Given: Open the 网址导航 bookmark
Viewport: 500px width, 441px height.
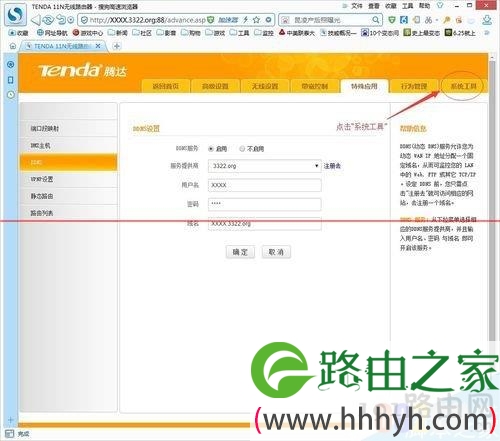Looking at the screenshot, I should point(52,33).
